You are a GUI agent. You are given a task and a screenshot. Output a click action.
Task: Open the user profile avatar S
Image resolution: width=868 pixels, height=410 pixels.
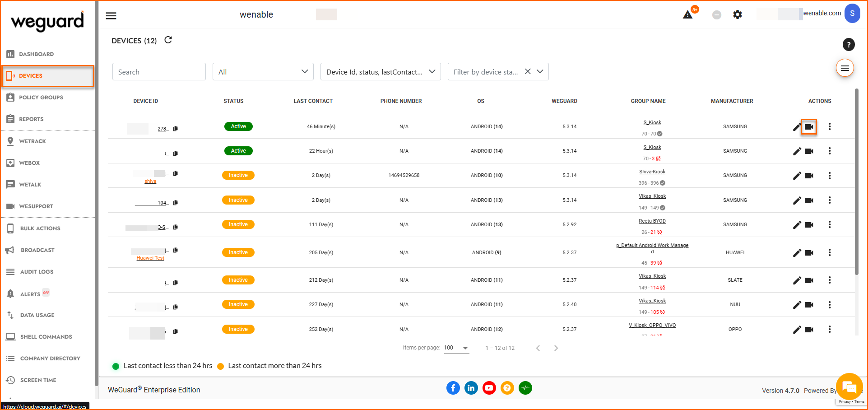pyautogui.click(x=852, y=14)
